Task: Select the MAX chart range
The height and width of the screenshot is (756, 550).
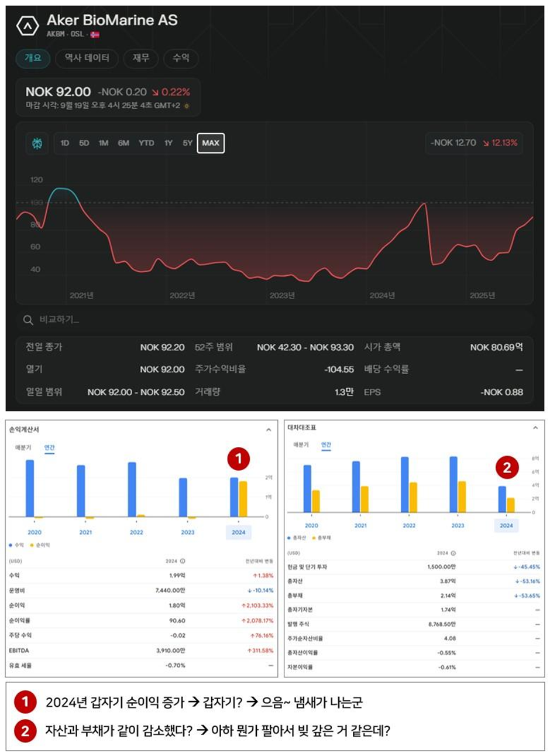Action: click(211, 143)
